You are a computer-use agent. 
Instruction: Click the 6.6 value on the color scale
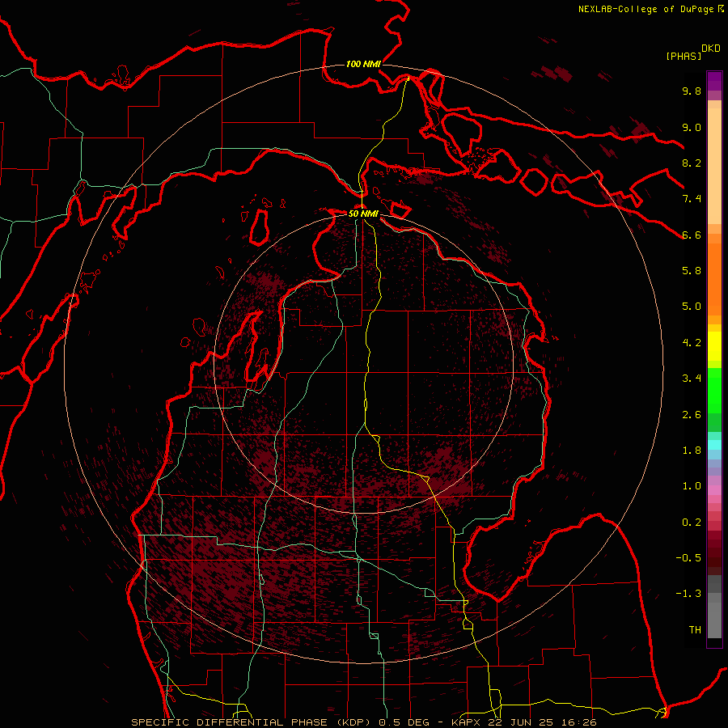coord(692,235)
